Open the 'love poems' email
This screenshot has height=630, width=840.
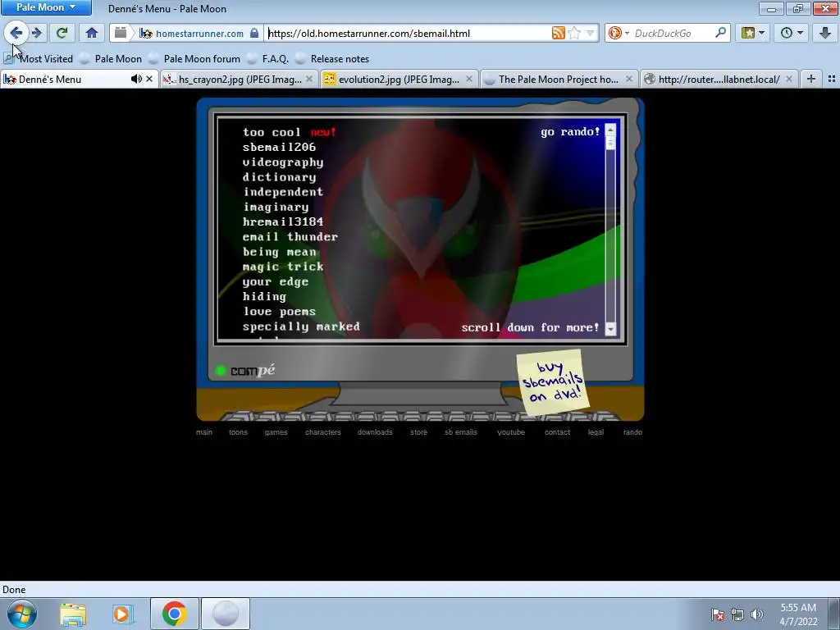(279, 311)
